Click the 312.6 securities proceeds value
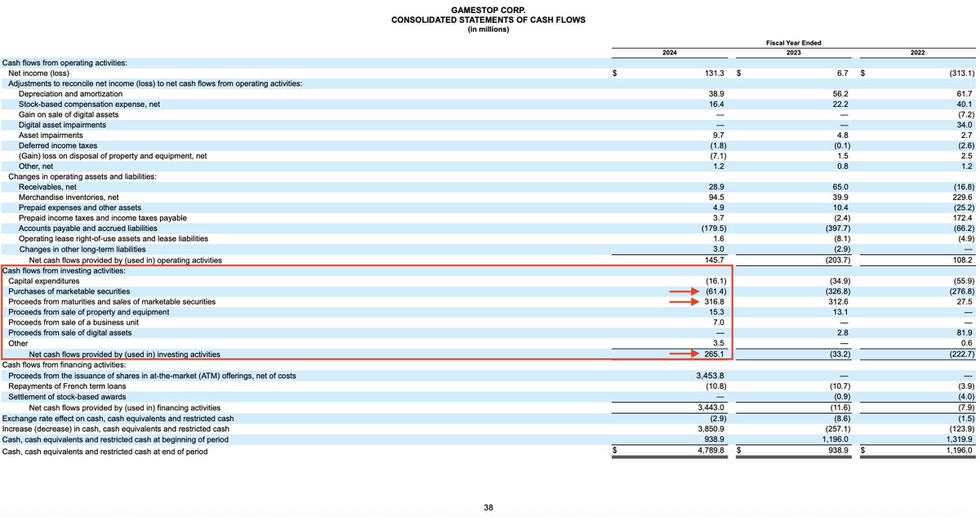This screenshot has width=980, height=517. [840, 301]
